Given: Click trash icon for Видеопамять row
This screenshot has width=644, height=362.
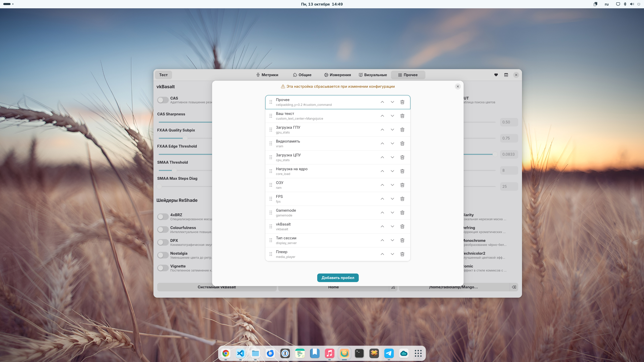Looking at the screenshot, I should 402,144.
